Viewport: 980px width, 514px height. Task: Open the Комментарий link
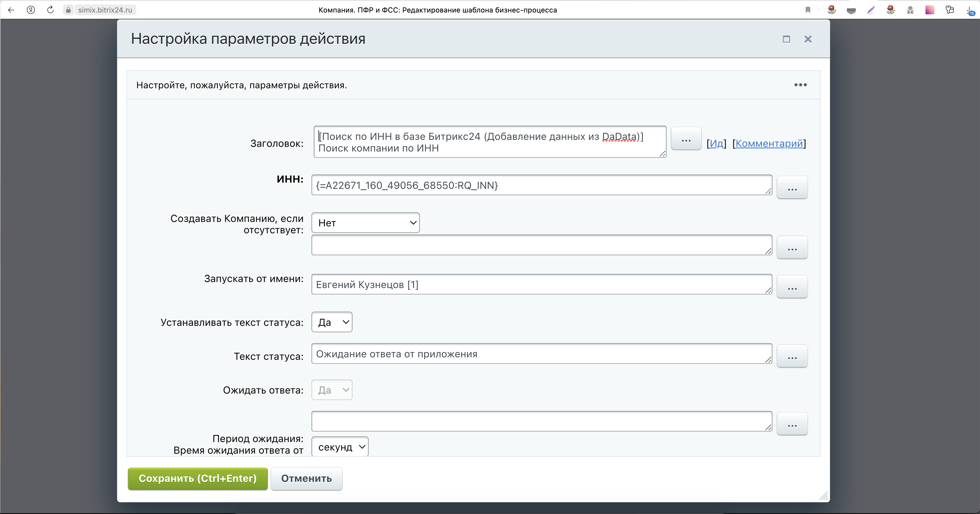(769, 143)
